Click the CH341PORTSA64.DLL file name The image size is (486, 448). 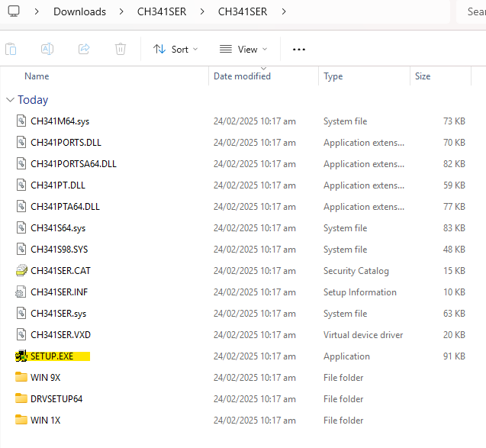[73, 163]
